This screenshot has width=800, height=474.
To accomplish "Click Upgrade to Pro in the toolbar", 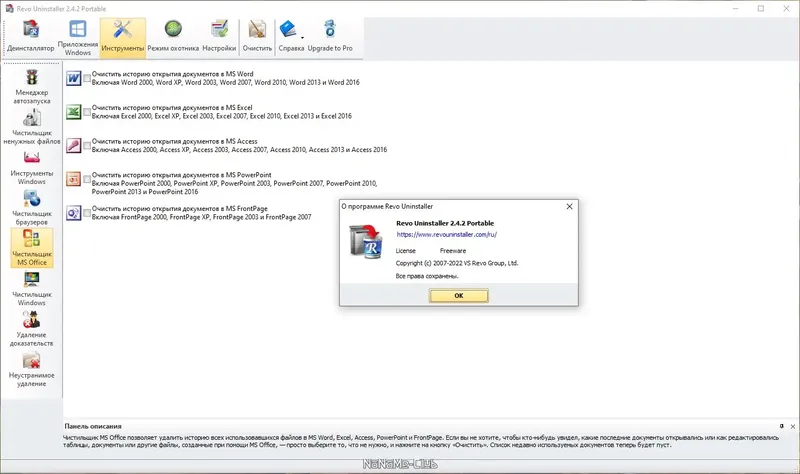I will pos(330,36).
